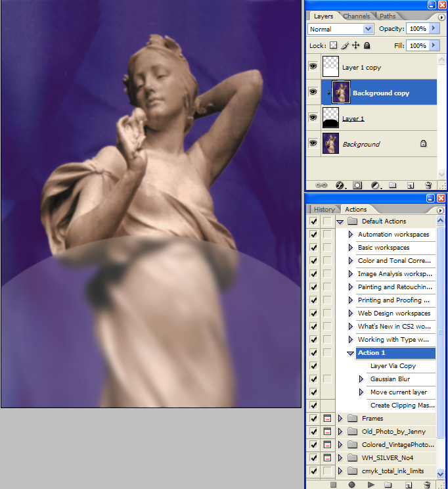Click the Background layer lock icon
The image size is (448, 489).
(423, 143)
